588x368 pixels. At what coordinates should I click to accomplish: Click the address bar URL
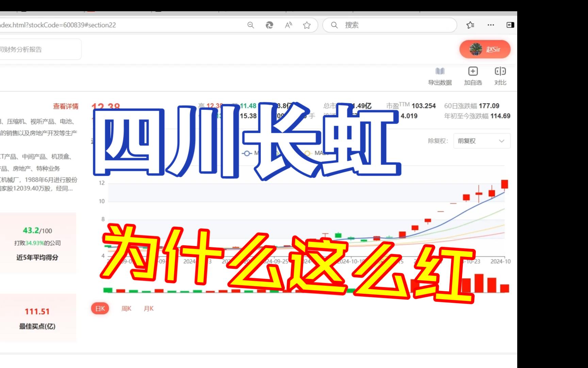58,25
